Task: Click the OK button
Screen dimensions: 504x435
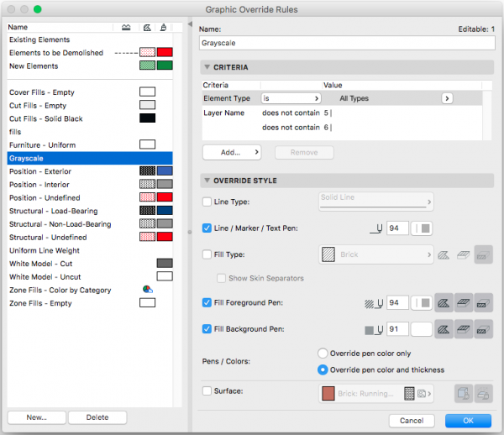Action: 468,420
